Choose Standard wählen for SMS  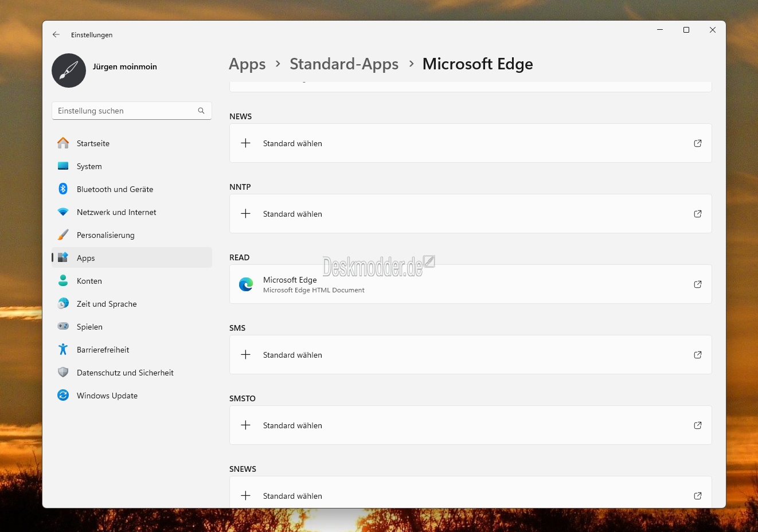tap(471, 355)
